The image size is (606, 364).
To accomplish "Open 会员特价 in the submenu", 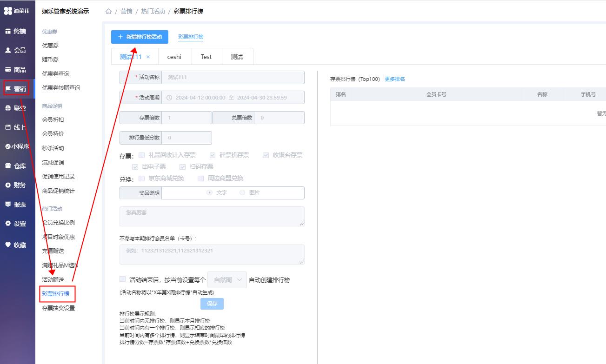I will click(53, 134).
